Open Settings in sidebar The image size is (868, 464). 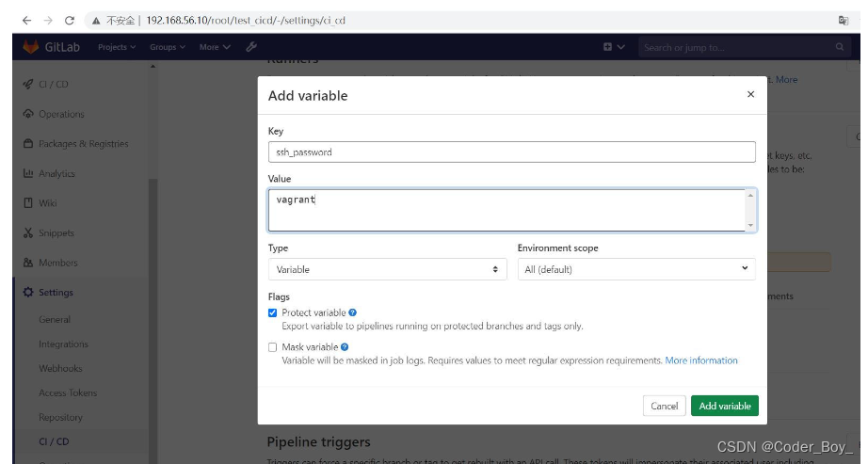[56, 293]
